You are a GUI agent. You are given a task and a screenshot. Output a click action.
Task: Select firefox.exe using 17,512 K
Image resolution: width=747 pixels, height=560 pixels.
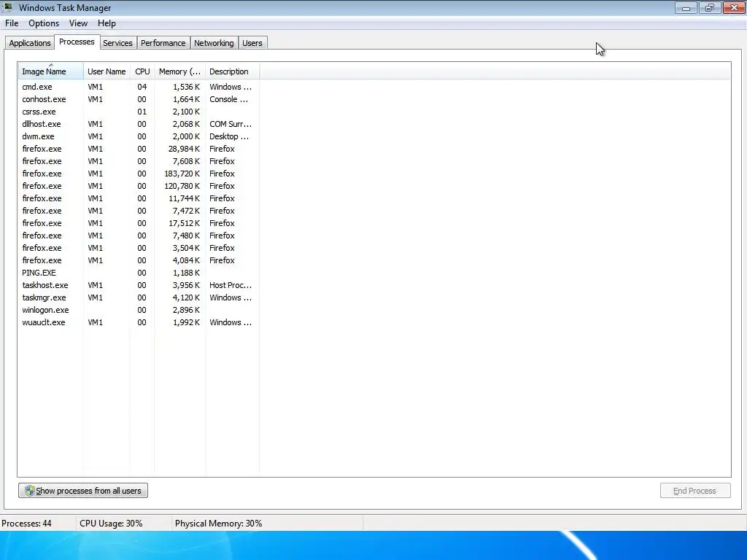pos(138,223)
